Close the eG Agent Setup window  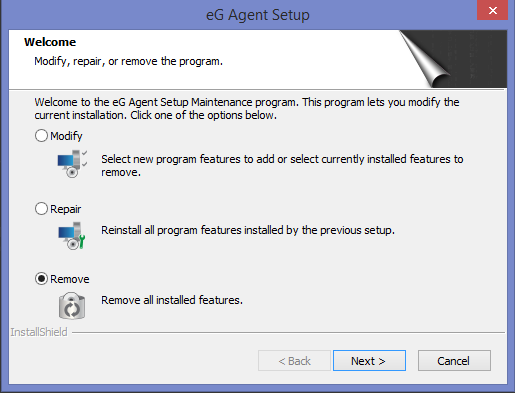[x=493, y=10]
